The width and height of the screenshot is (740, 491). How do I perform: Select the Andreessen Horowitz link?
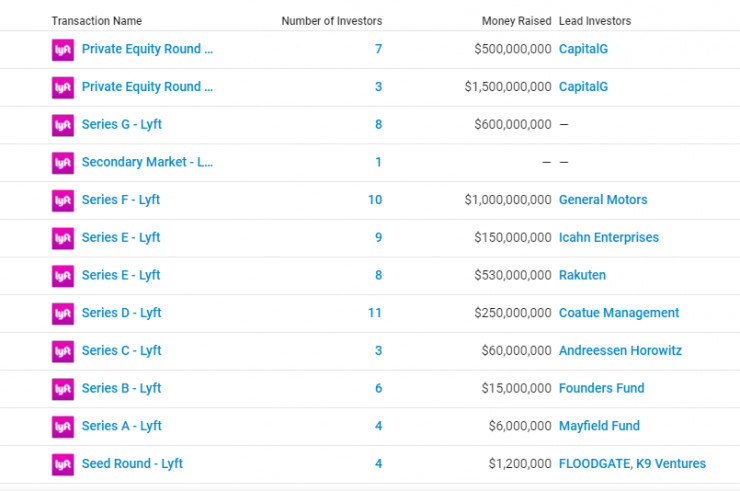click(619, 351)
